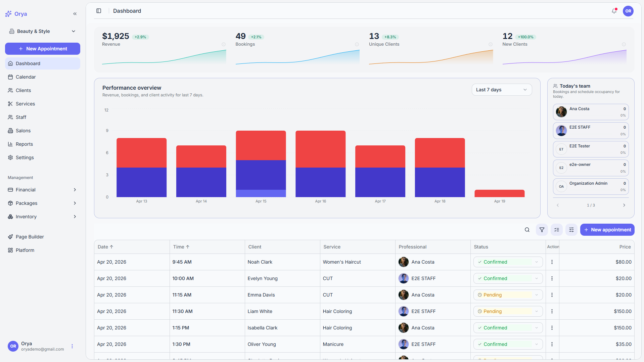644x362 pixels.
Task: Click the Revenue info icon
Action: [x=224, y=44]
